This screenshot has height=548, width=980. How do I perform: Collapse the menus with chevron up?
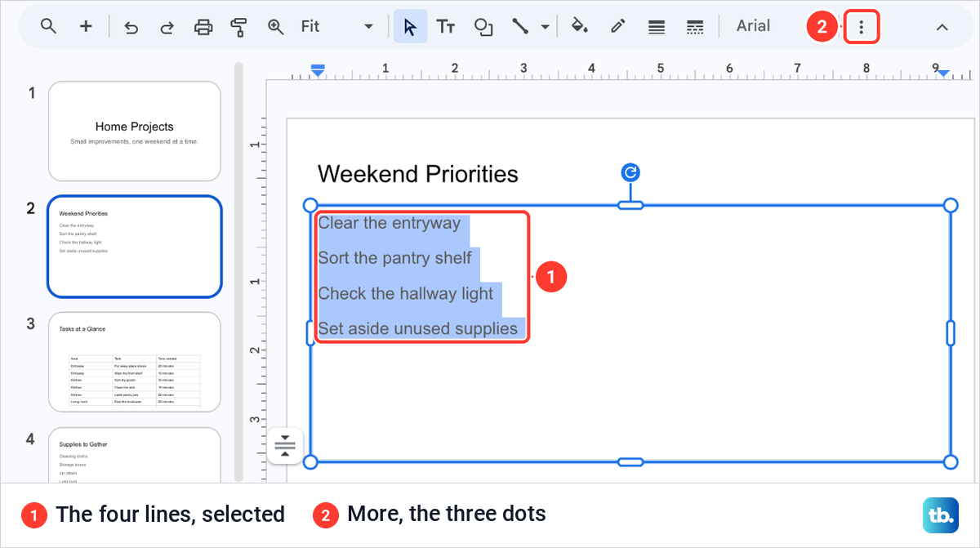click(x=942, y=27)
